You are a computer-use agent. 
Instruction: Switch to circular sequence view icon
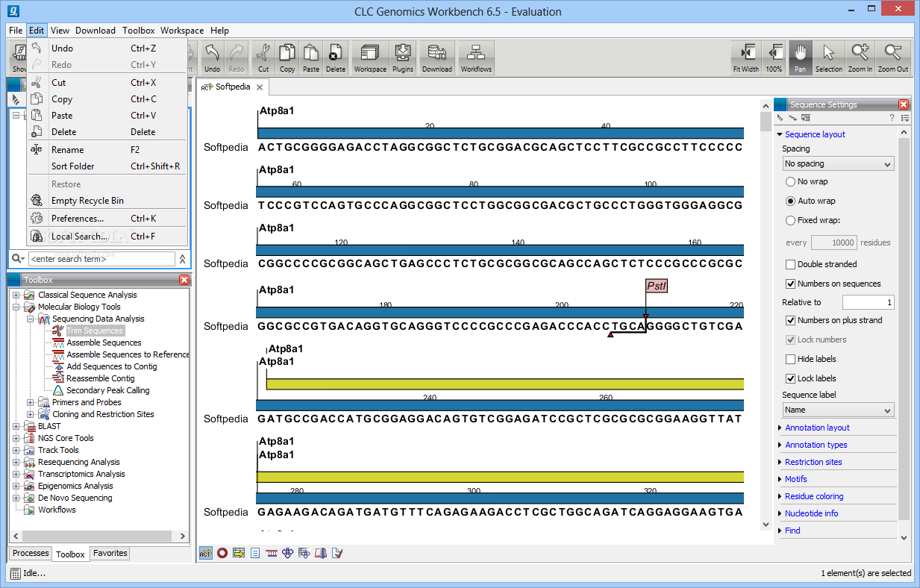pyautogui.click(x=222, y=553)
